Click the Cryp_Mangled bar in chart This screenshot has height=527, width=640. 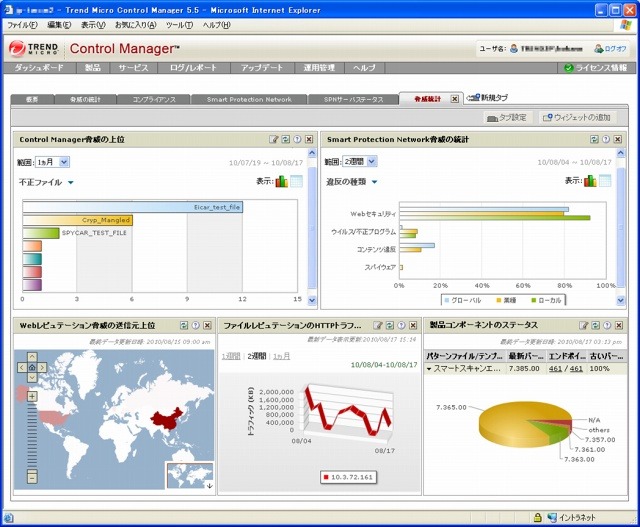pos(78,220)
